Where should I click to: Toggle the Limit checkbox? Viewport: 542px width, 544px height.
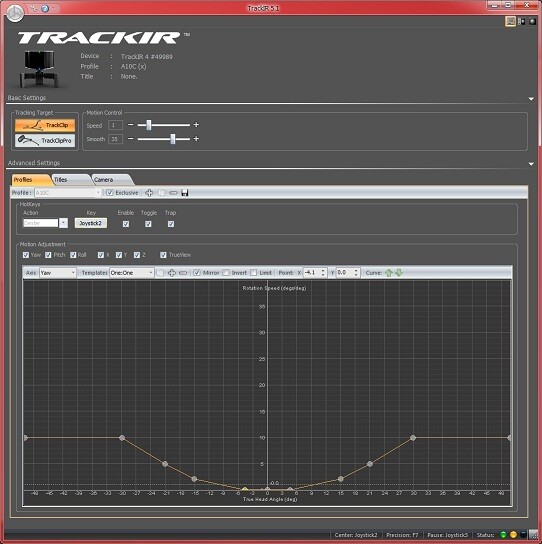click(254, 273)
